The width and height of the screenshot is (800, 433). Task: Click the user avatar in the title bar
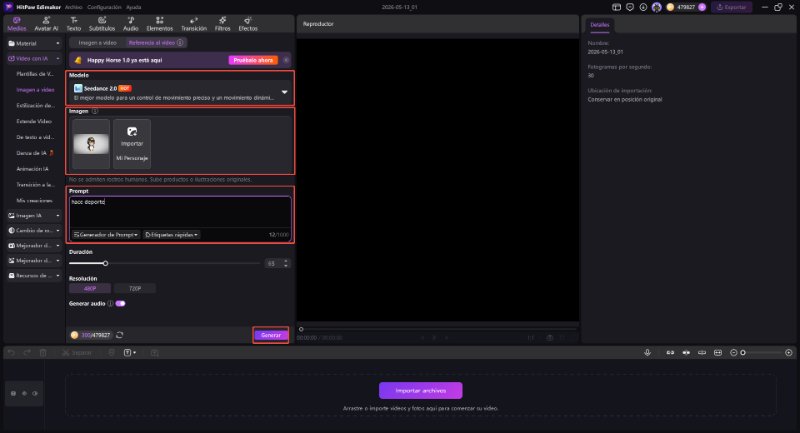click(x=657, y=7)
